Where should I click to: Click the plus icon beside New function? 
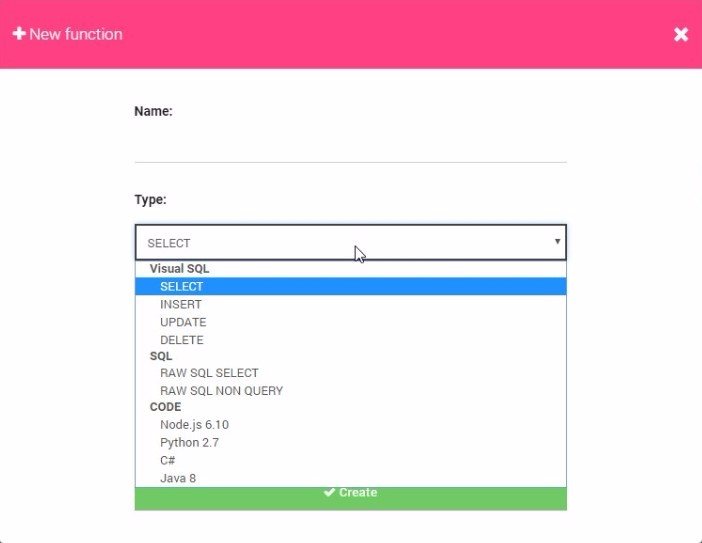pos(18,34)
